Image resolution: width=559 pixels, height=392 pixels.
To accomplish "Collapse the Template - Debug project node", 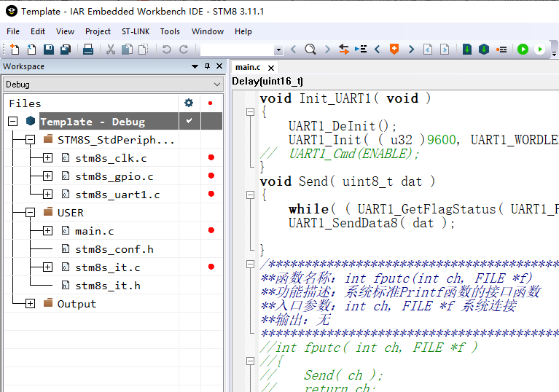I will pos(13,122).
